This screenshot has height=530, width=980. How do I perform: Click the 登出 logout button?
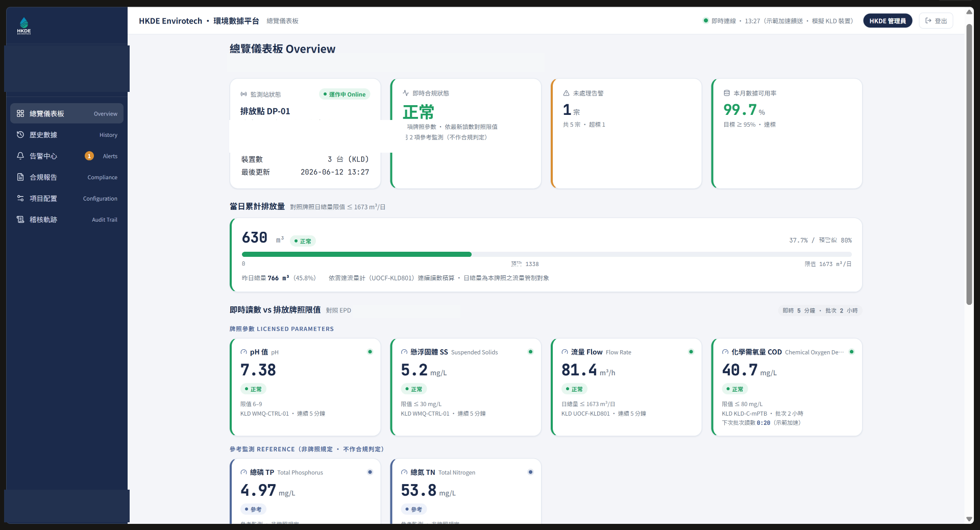936,21
